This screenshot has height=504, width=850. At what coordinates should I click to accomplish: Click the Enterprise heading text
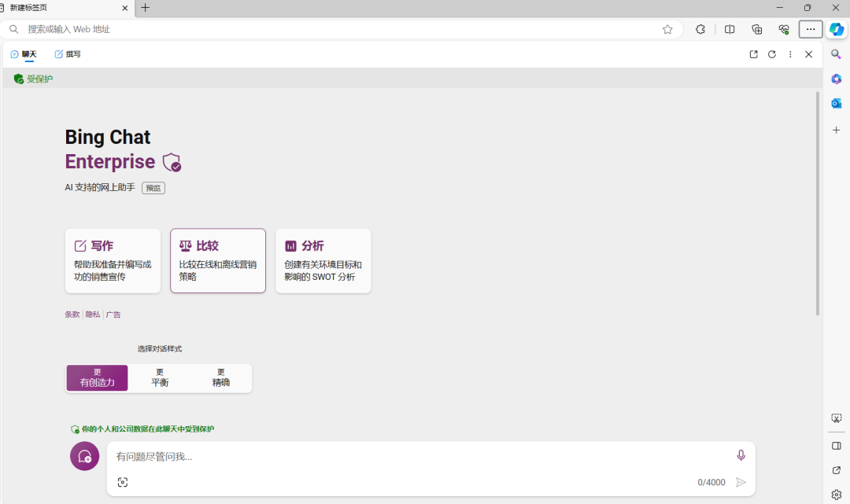pos(110,161)
